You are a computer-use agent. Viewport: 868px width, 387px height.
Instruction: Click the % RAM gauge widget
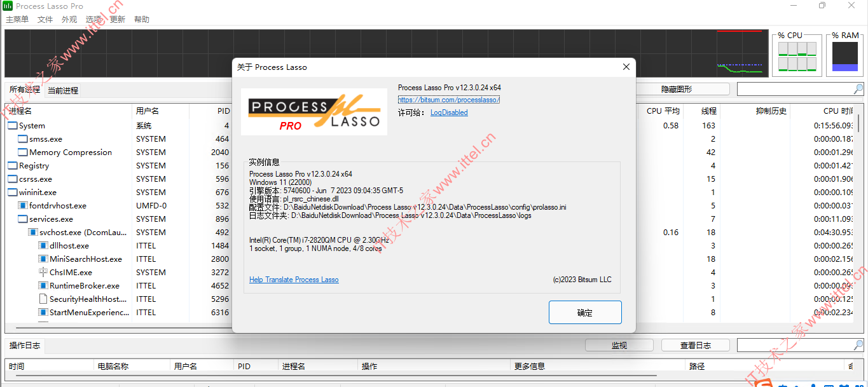(x=844, y=56)
